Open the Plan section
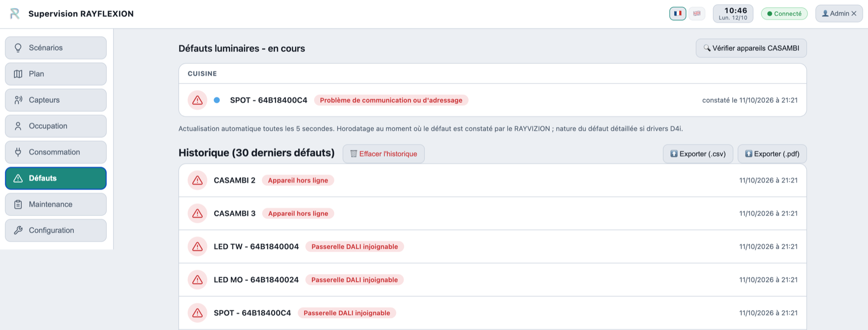 pyautogui.click(x=56, y=74)
